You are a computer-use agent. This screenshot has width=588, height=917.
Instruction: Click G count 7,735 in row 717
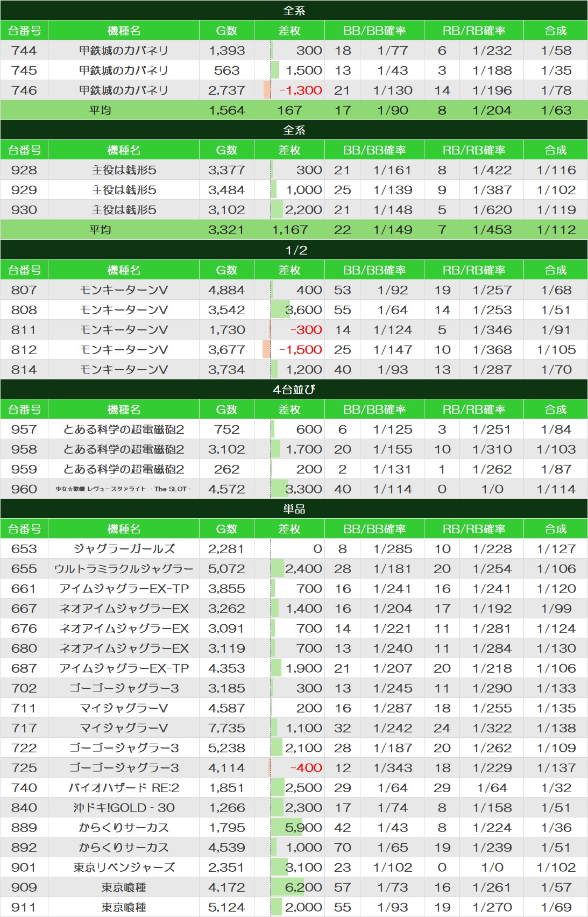pos(226,728)
